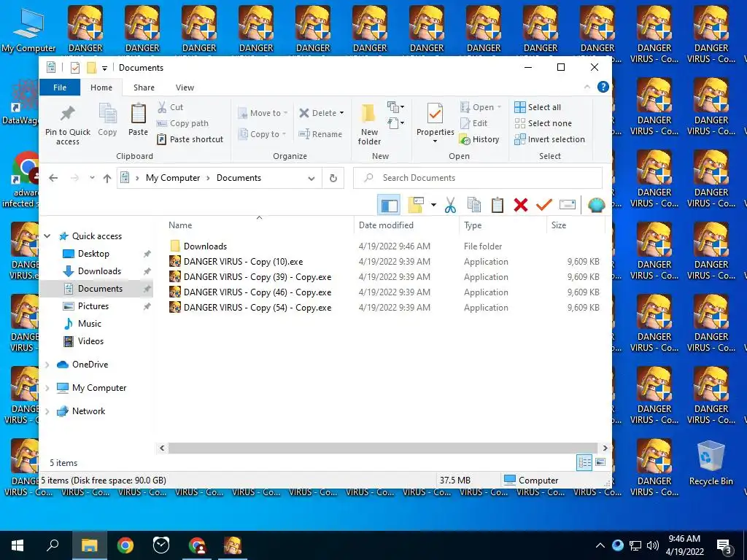Select Pictures in Quick access
Screen dimensions: 747x560
[93, 306]
